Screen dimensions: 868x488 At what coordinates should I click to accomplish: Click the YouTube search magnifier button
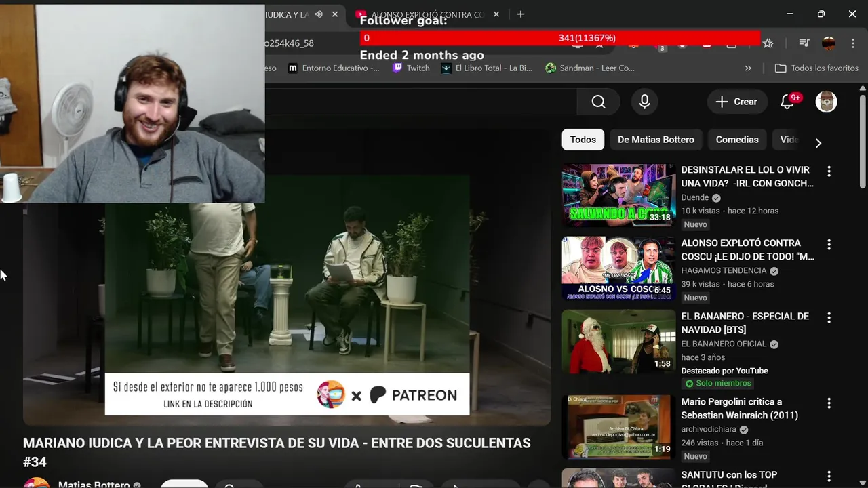click(x=598, y=102)
